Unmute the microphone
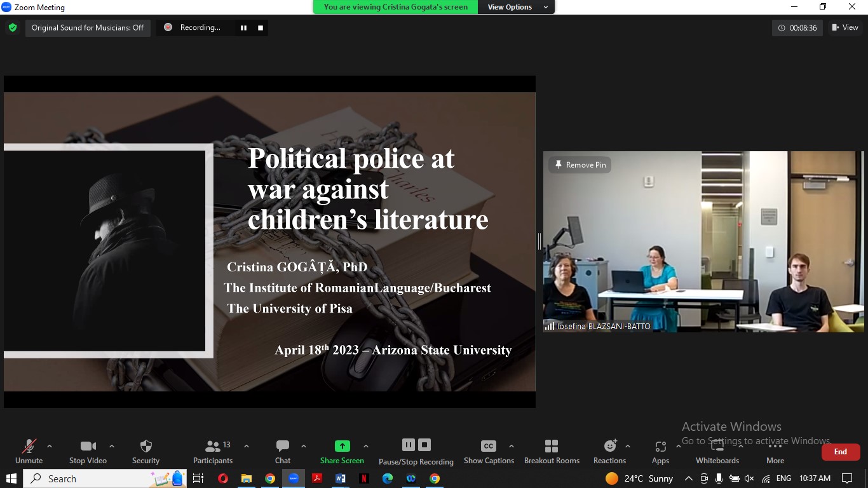This screenshot has width=868, height=488. click(x=29, y=452)
